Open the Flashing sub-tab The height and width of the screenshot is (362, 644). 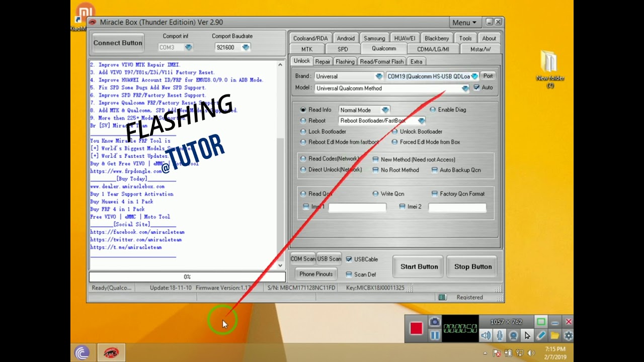345,62
